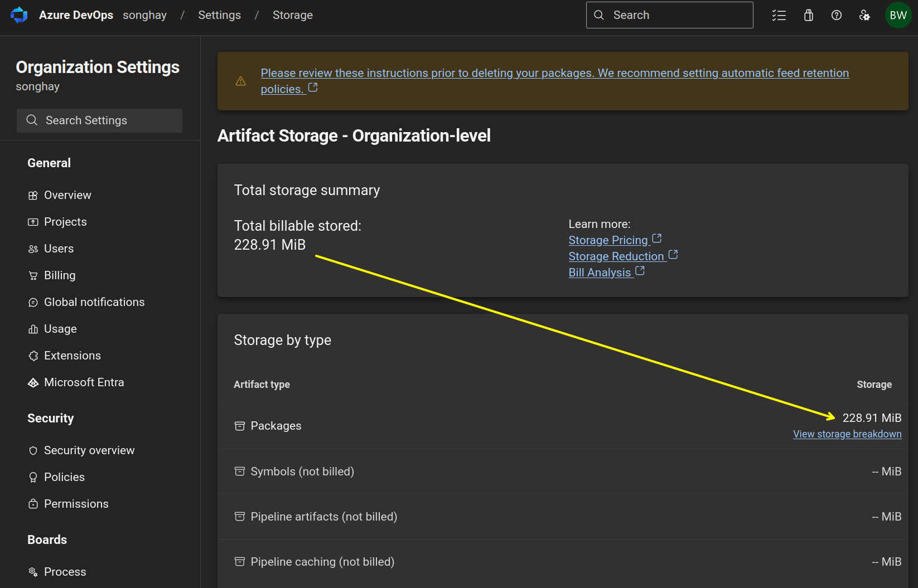Open Process under Boards
Image resolution: width=918 pixels, height=588 pixels.
pos(65,572)
